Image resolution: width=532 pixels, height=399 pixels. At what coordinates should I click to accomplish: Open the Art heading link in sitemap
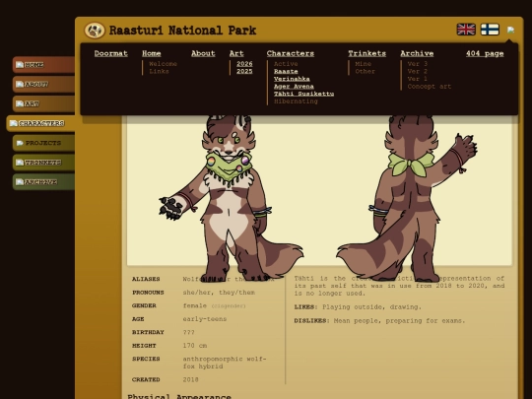236,53
